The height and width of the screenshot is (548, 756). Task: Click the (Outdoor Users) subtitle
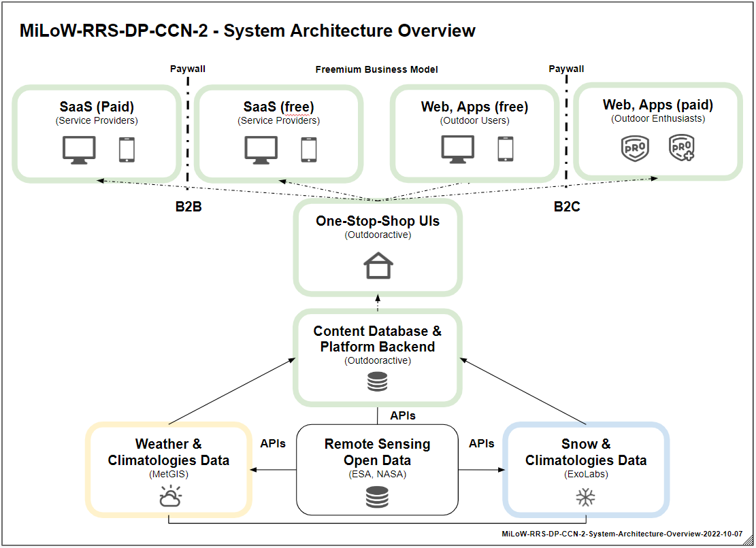click(x=475, y=120)
